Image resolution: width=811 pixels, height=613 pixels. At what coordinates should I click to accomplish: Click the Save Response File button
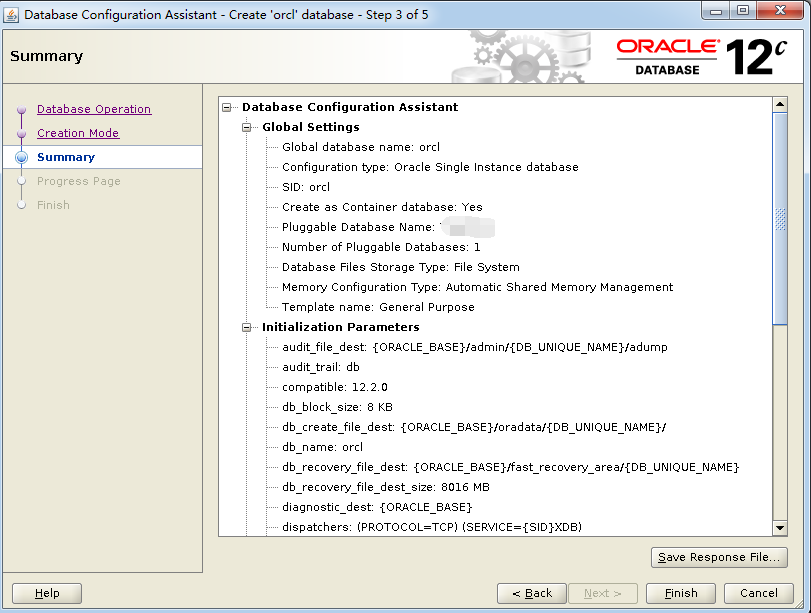[719, 557]
